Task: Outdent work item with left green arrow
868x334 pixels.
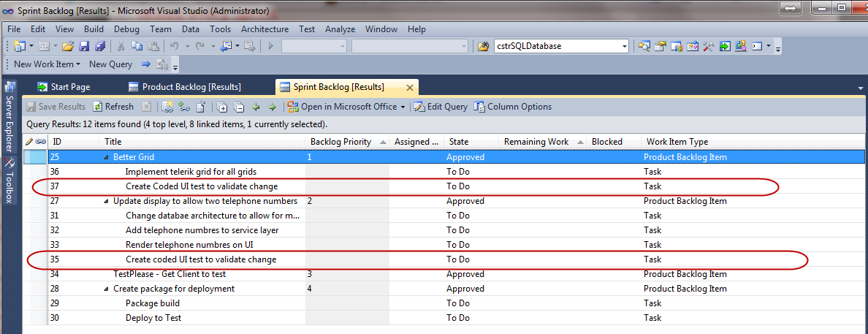Action: (256, 107)
